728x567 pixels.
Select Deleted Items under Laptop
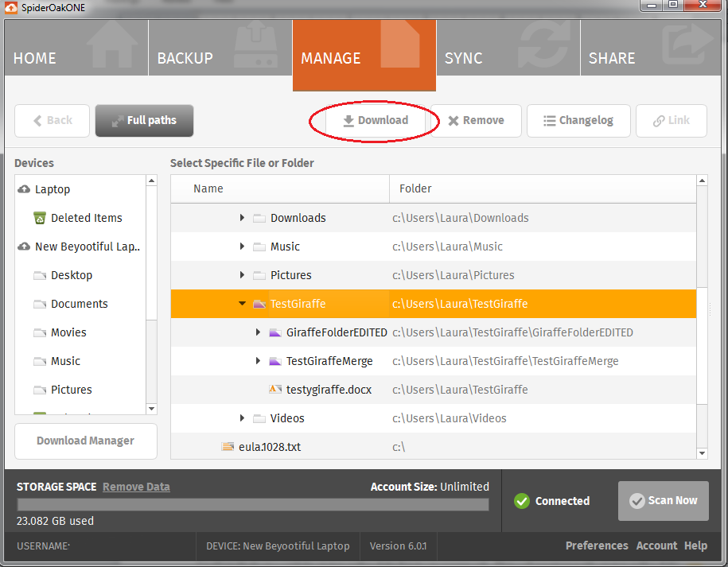[87, 218]
